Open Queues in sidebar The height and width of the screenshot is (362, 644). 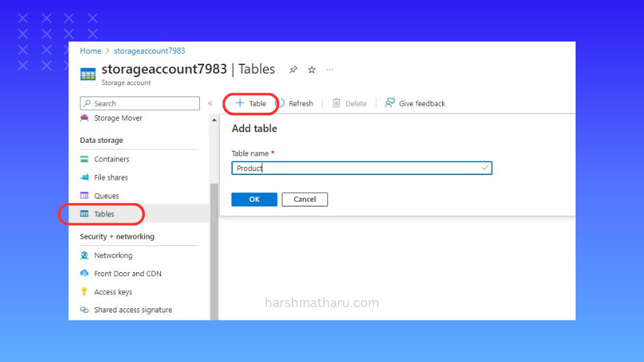click(107, 196)
